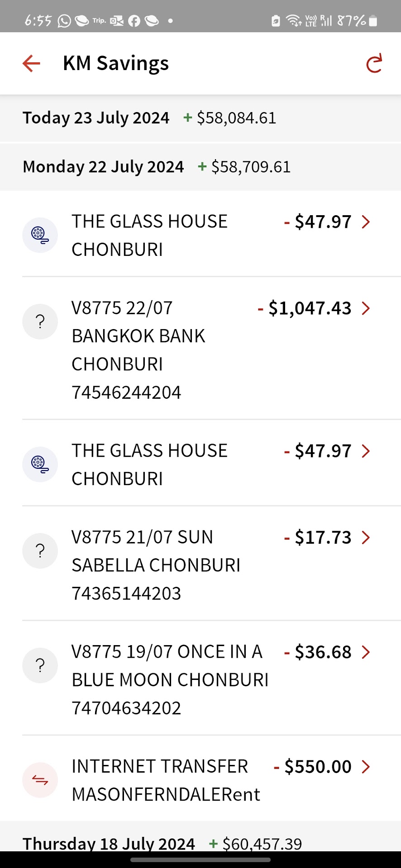
Task: Select Today 23 July 2024 balance row
Action: coord(149,118)
